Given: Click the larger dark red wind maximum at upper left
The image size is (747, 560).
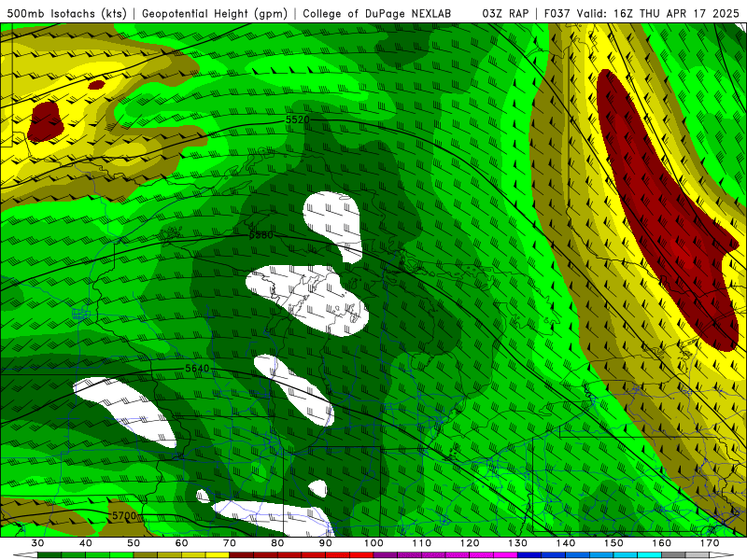Looking at the screenshot, I should pos(46,121).
